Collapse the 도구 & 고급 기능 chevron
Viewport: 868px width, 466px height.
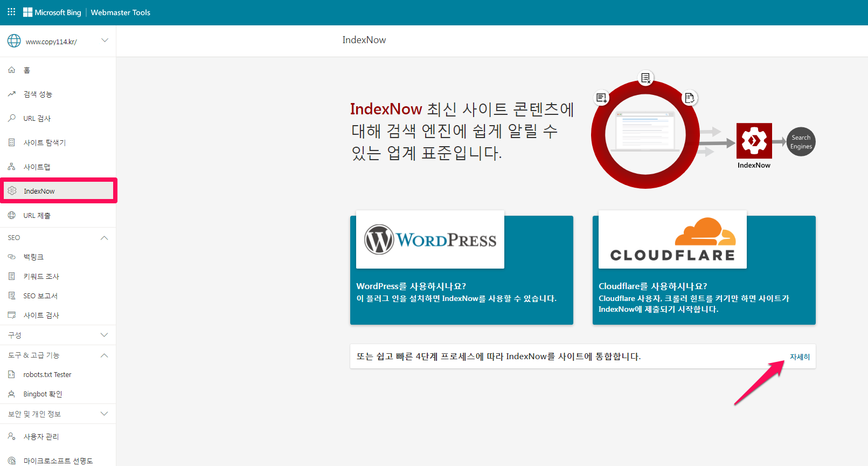(105, 355)
